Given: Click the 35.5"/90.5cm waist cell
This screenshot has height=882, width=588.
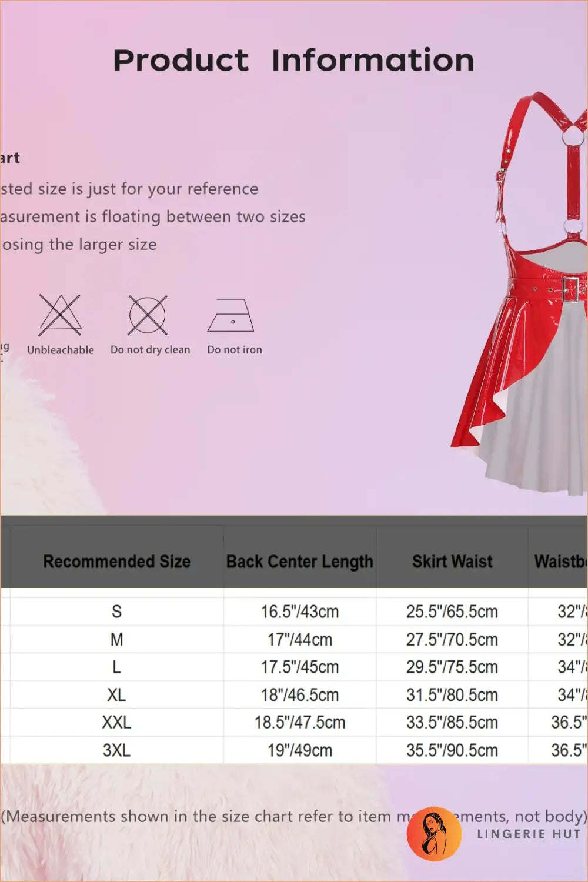Looking at the screenshot, I should pyautogui.click(x=452, y=750).
